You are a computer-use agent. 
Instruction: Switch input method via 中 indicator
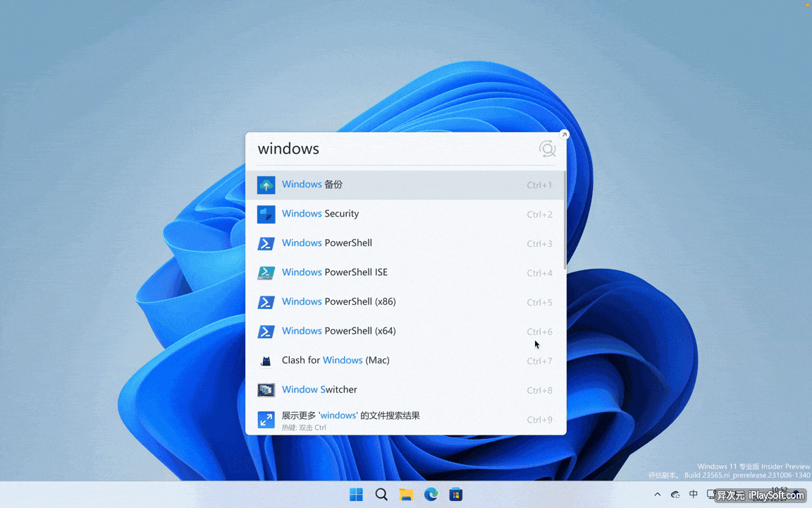coord(694,494)
